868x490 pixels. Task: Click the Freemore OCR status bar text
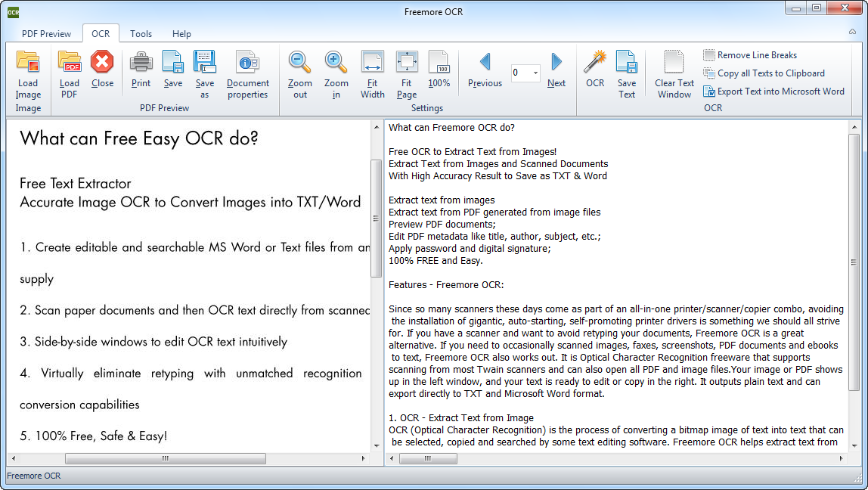point(34,476)
